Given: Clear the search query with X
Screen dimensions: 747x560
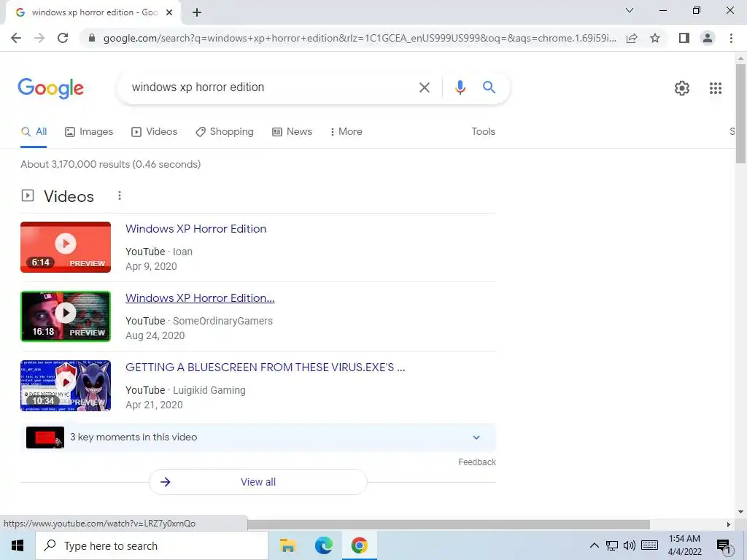Looking at the screenshot, I should (x=424, y=87).
